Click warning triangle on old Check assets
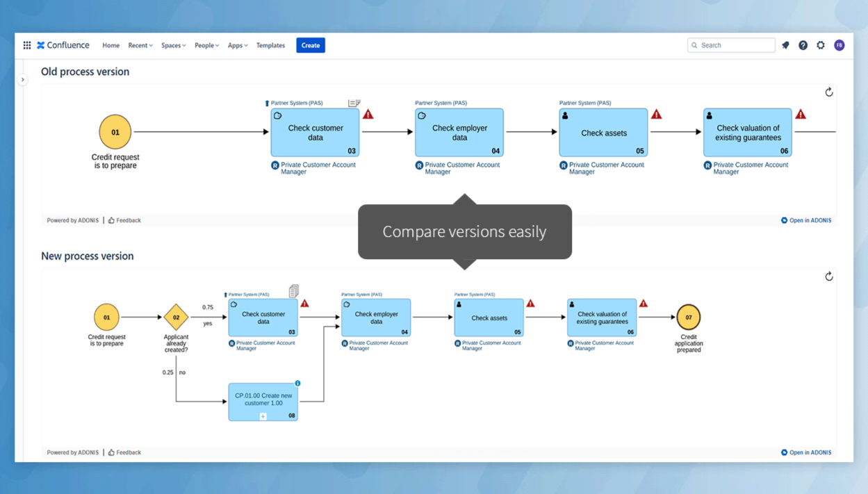The height and width of the screenshot is (494, 868). 657,115
